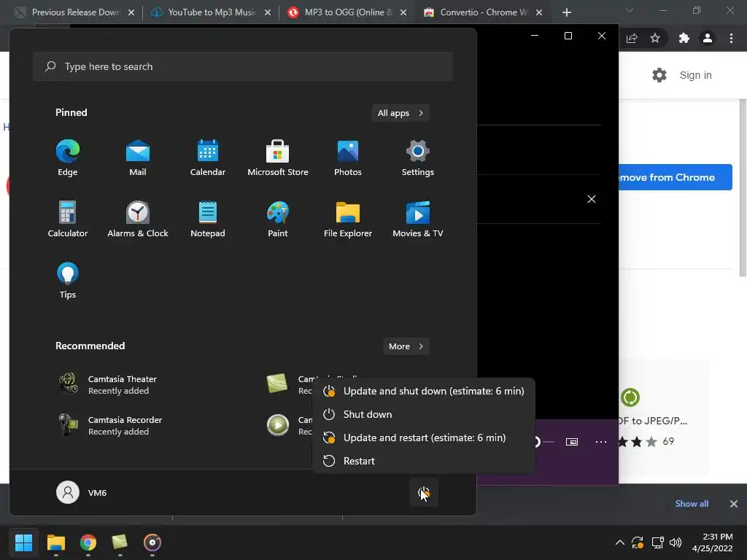Expand More recommended items
Image resolution: width=747 pixels, height=560 pixels.
[x=406, y=346]
